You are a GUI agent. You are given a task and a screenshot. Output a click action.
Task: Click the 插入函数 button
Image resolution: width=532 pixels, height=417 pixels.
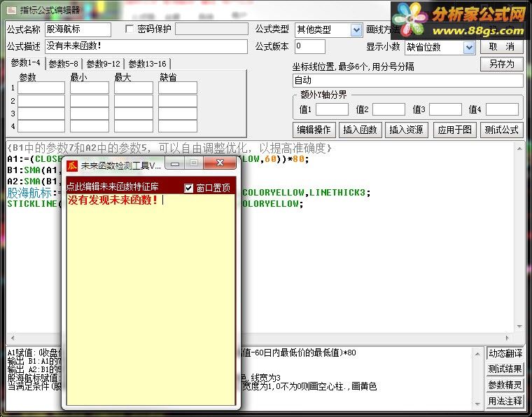point(360,130)
